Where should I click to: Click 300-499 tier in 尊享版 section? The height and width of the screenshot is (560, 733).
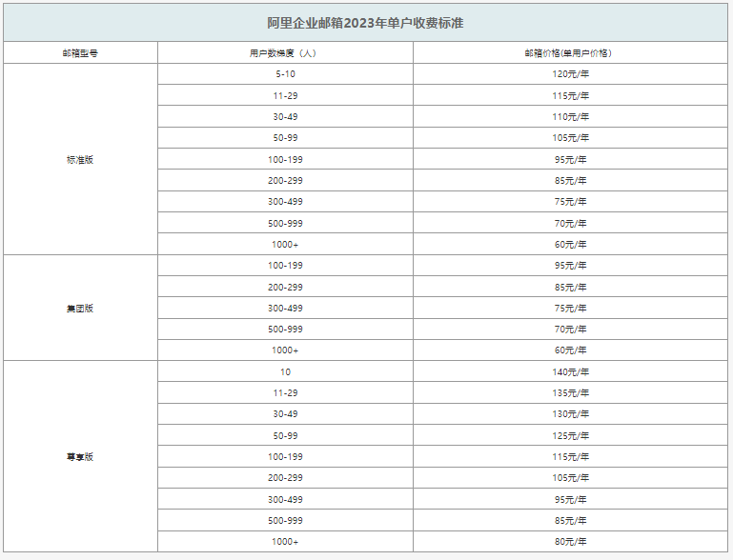[x=285, y=500]
